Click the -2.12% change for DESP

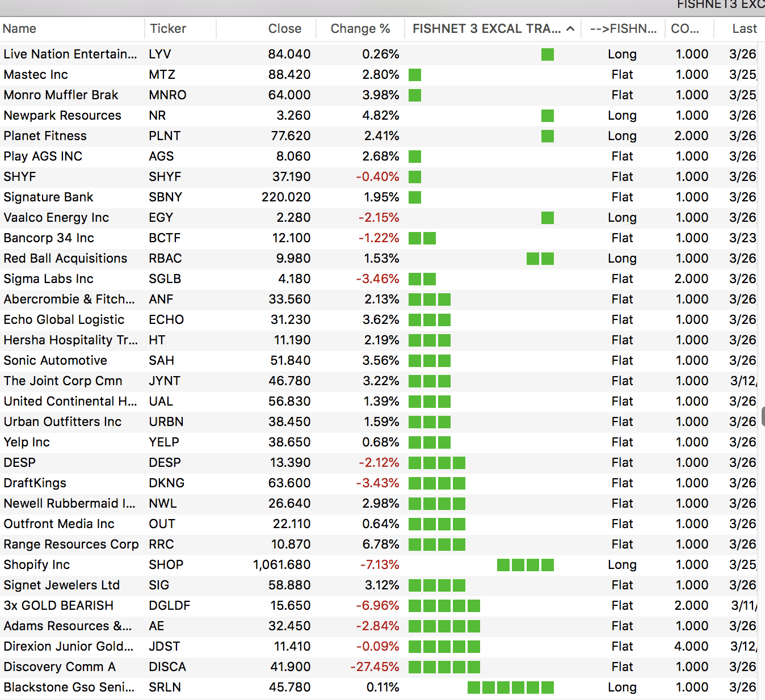379,463
